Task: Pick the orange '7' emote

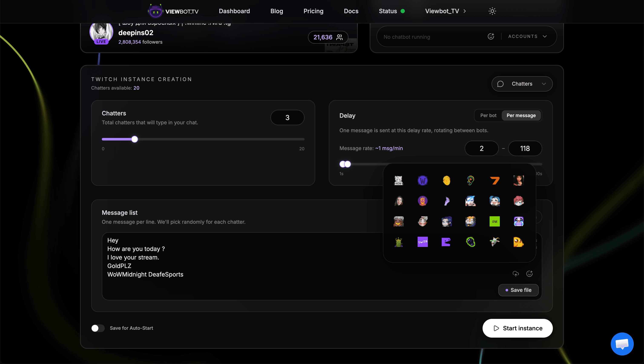Action: coord(495,181)
